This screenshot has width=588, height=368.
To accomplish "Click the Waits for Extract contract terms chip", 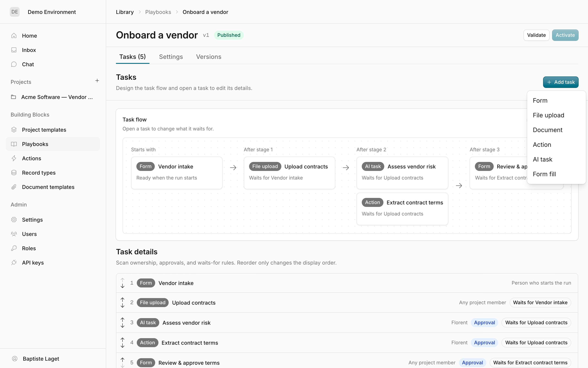I will click(530, 362).
